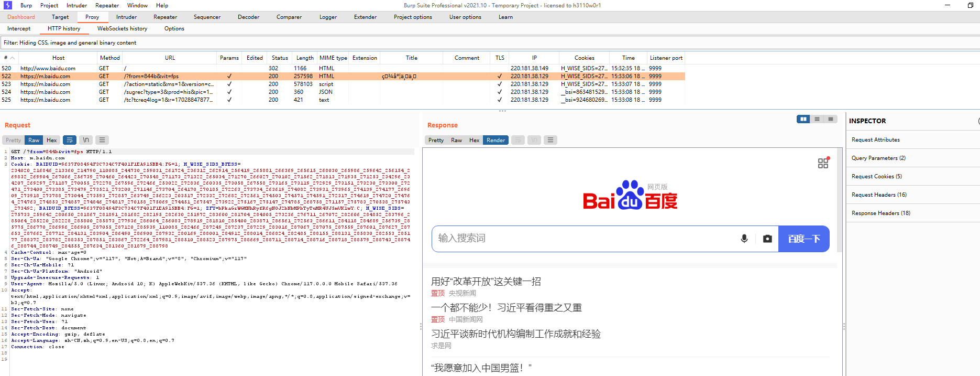Click the Baidu search input field
Viewport: 980px width, 376px height.
click(581, 239)
